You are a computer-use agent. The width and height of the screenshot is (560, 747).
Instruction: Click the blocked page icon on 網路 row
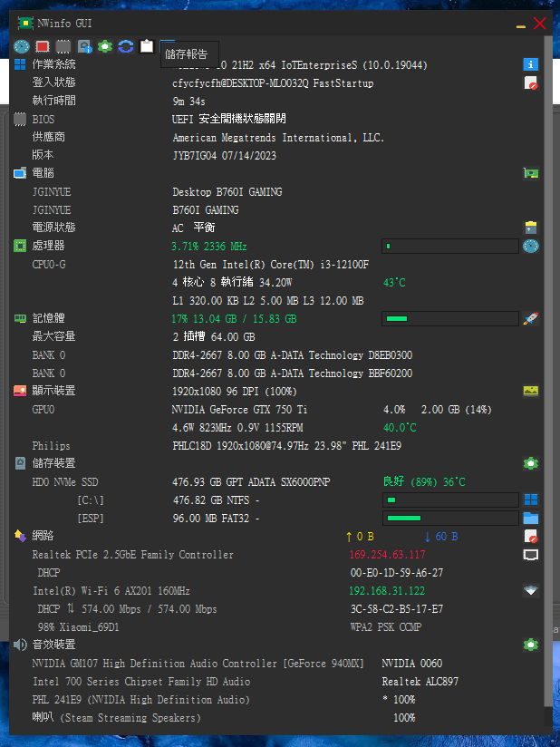click(x=530, y=536)
